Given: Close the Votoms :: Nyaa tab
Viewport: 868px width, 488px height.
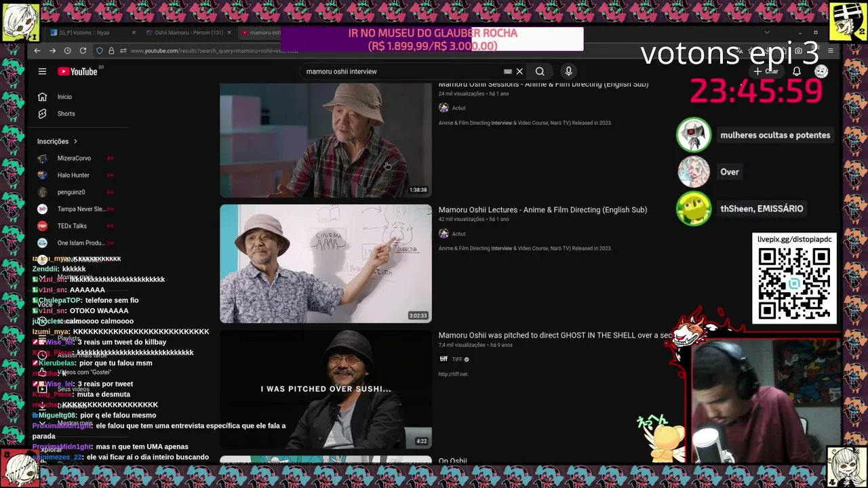Looking at the screenshot, I should tap(134, 33).
